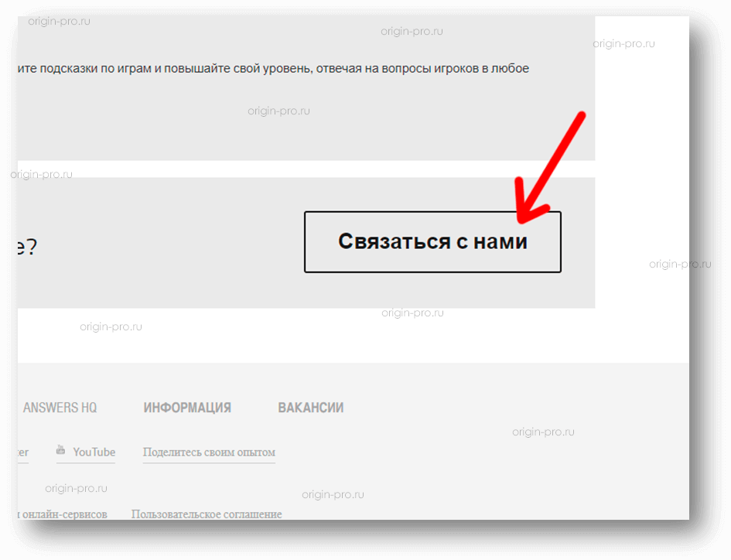Click the Связаться с нами button
731x560 pixels.
(x=432, y=241)
